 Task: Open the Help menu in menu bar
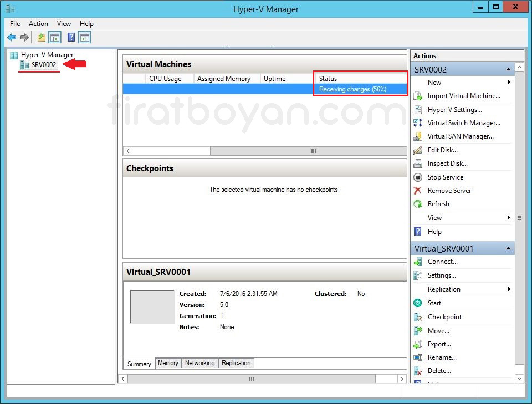tap(86, 24)
